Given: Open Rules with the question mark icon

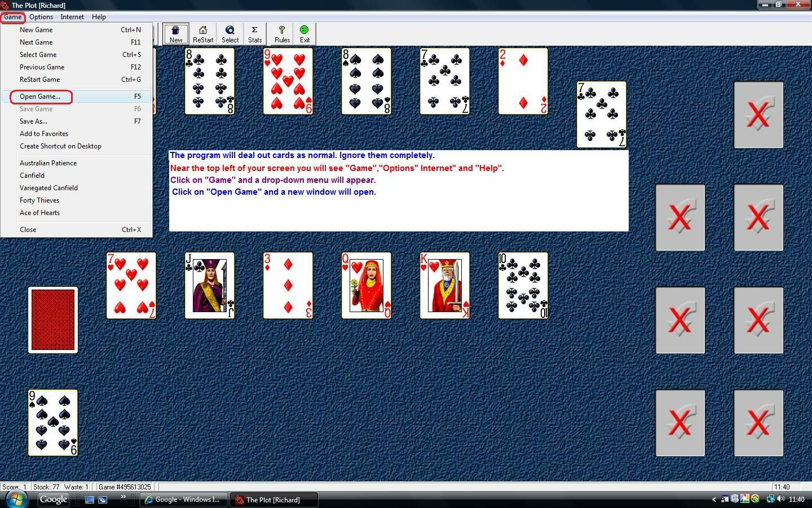Looking at the screenshot, I should [x=282, y=34].
